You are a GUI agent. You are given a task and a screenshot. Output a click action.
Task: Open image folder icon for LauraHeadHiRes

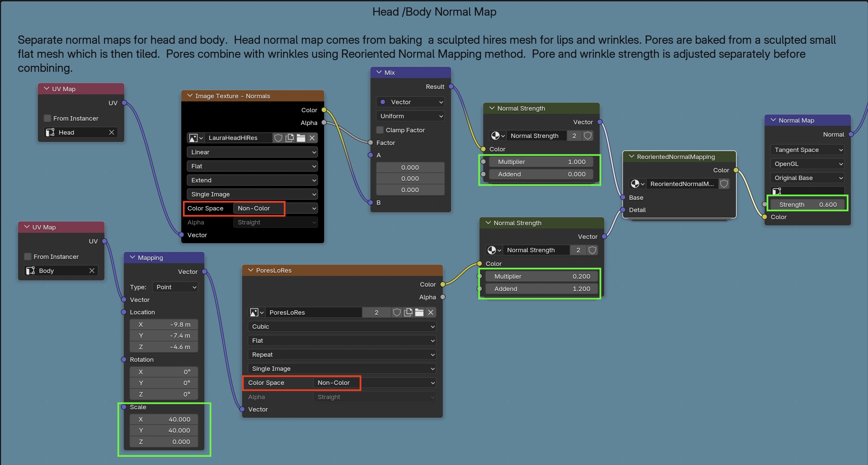pos(301,138)
